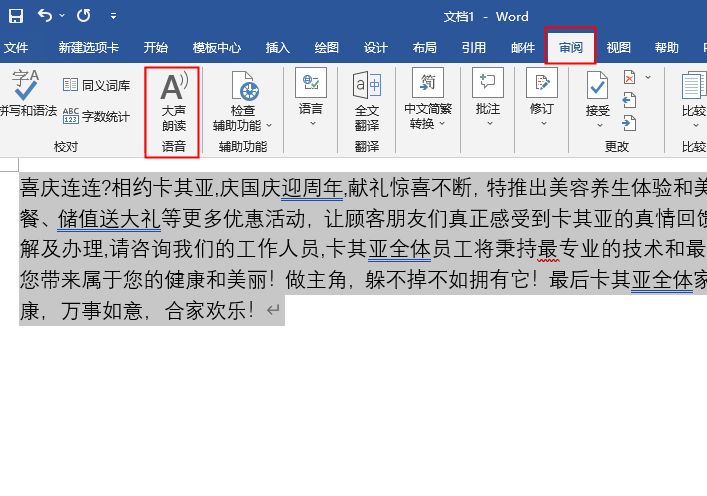Viewport: 707px width, 496px height.
Task: Show 字数统计 word count
Action: pos(96,116)
